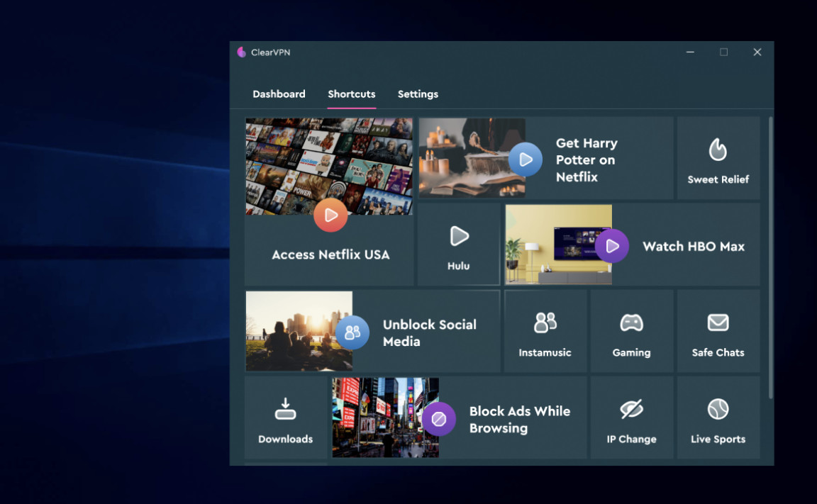Viewport: 817px width, 504px height.
Task: Select the Shortcuts tab
Action: pyautogui.click(x=352, y=94)
